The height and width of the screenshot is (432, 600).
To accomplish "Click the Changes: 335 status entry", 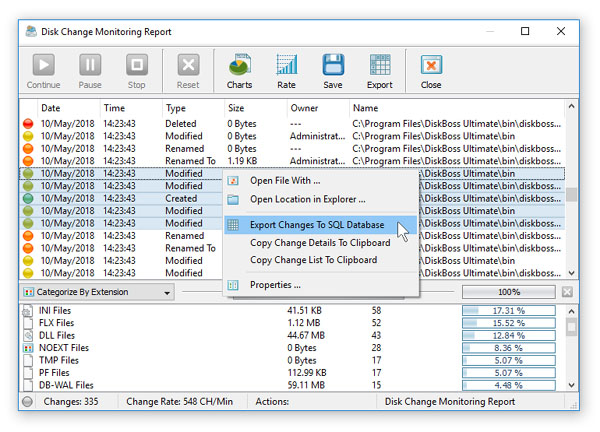I will click(x=71, y=401).
